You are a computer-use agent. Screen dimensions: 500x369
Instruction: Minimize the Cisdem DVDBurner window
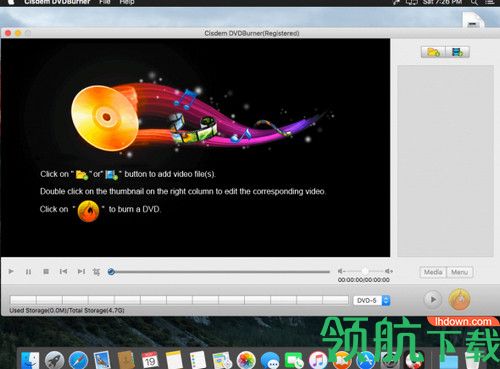pyautogui.click(x=18, y=33)
